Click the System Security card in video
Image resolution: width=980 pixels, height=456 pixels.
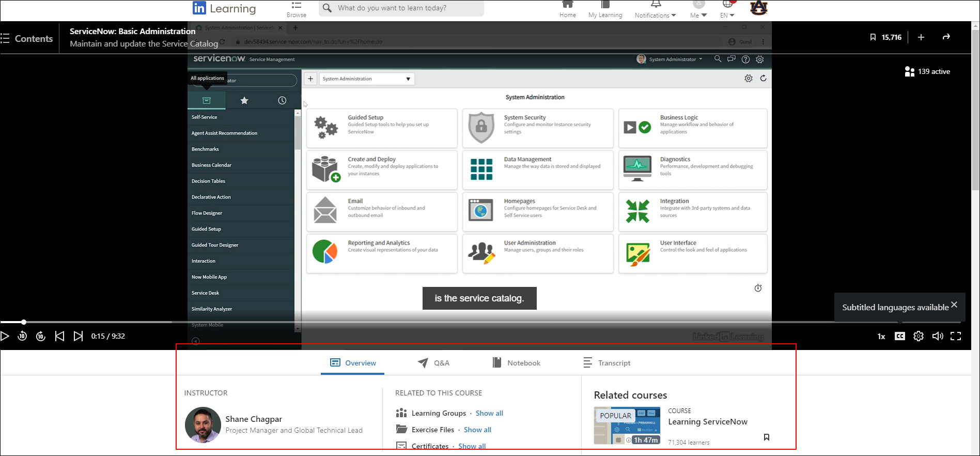(x=538, y=128)
